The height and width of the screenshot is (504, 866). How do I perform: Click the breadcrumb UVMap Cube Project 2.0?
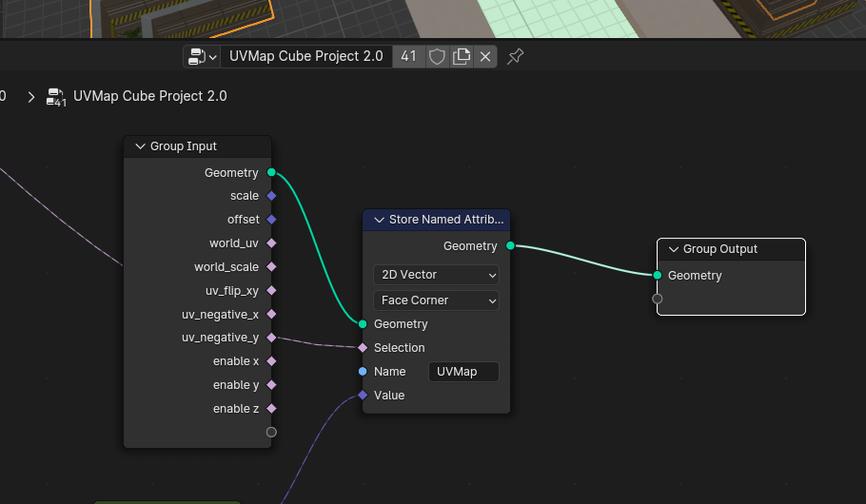click(x=149, y=96)
